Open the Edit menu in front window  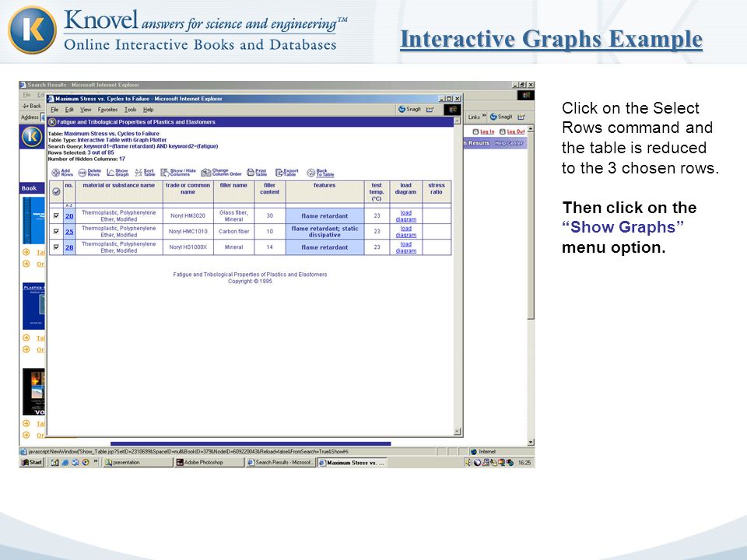click(69, 110)
